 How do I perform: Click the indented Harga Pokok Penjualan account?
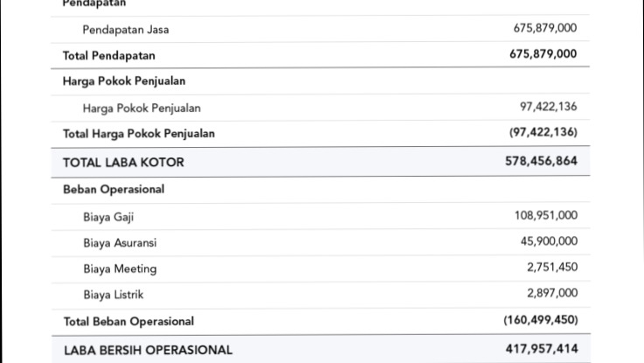click(x=142, y=108)
